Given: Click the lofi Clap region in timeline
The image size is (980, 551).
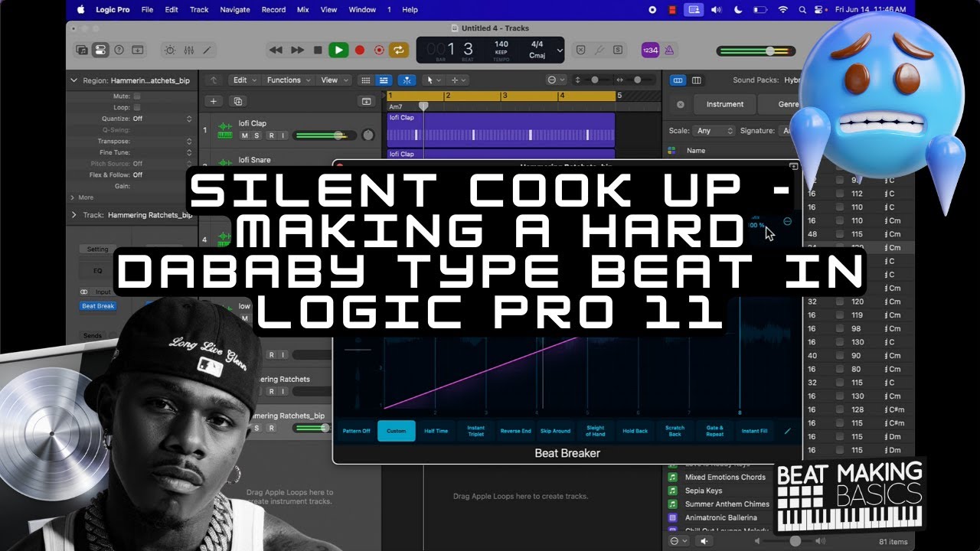Looking at the screenshot, I should click(x=501, y=130).
